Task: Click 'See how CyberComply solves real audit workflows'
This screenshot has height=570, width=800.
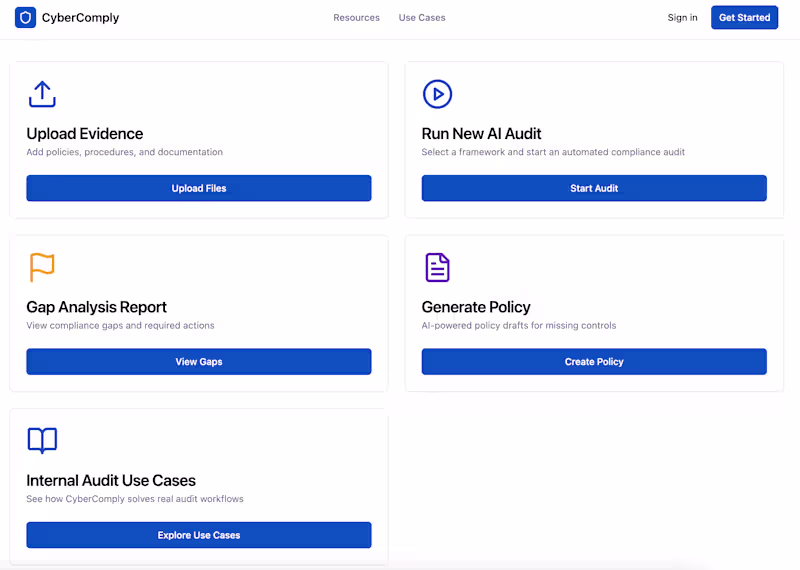Action: 135,499
